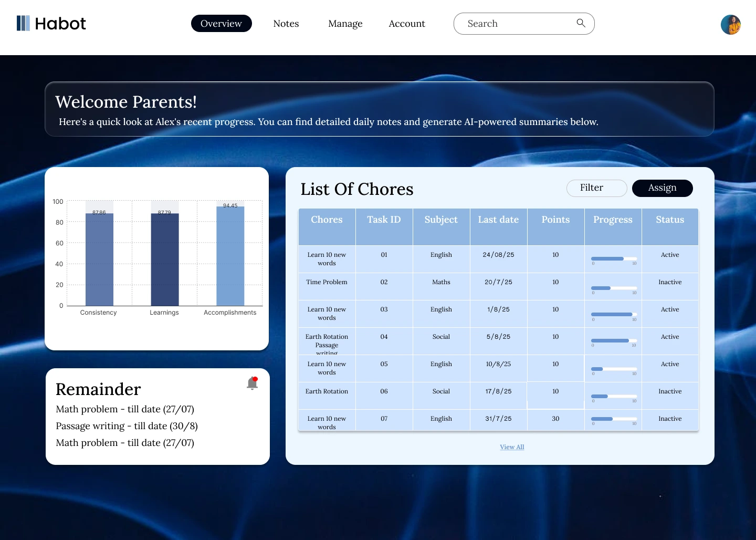Image resolution: width=756 pixels, height=540 pixels.
Task: Click reminder "Passage writing - till date (30/8)"
Action: click(x=127, y=426)
